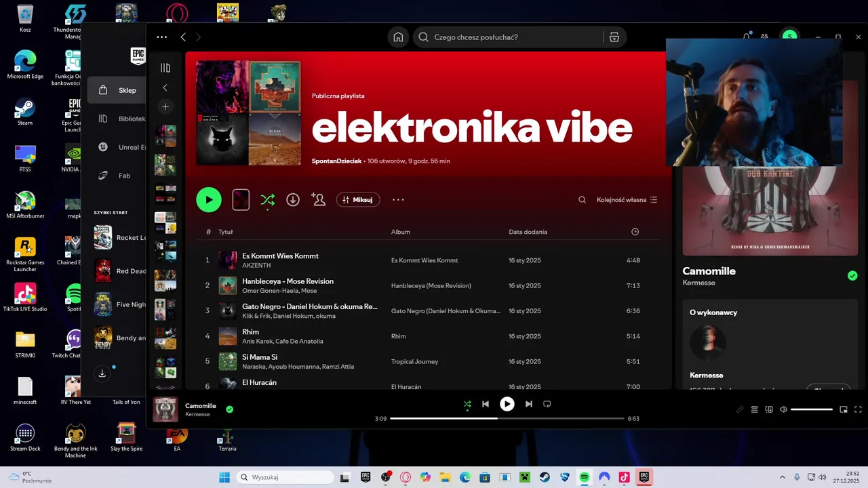The height and width of the screenshot is (488, 868).
Task: Toggle saved checkmark next to Camomille in player bar
Action: click(230, 409)
